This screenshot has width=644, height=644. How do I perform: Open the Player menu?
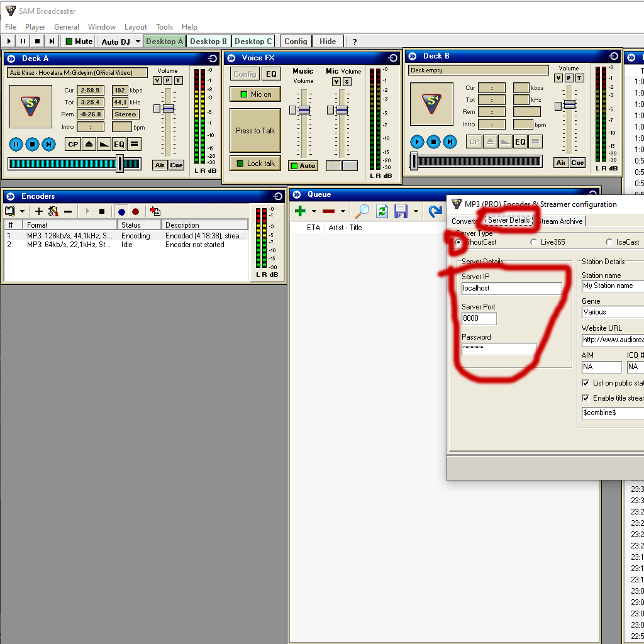coord(35,26)
